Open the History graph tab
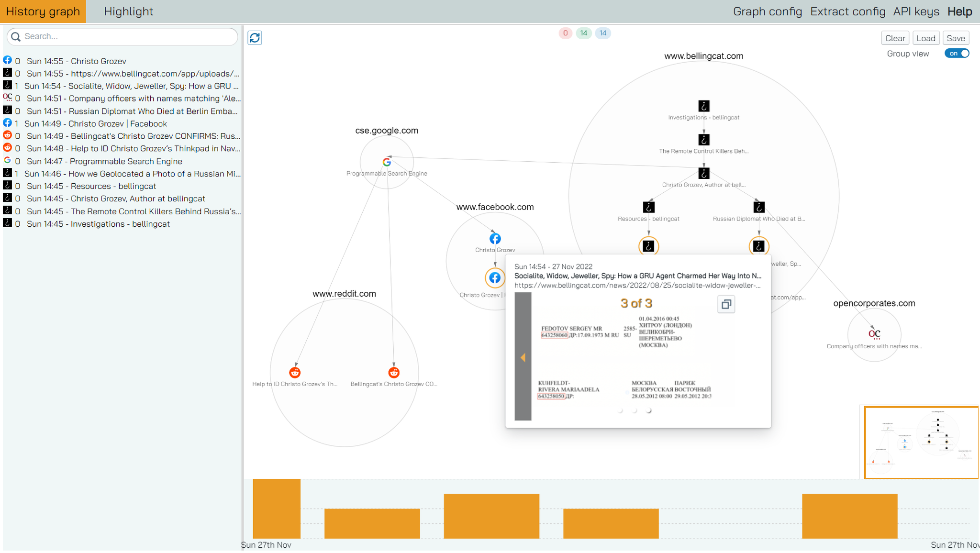The image size is (980, 553). 43,11
